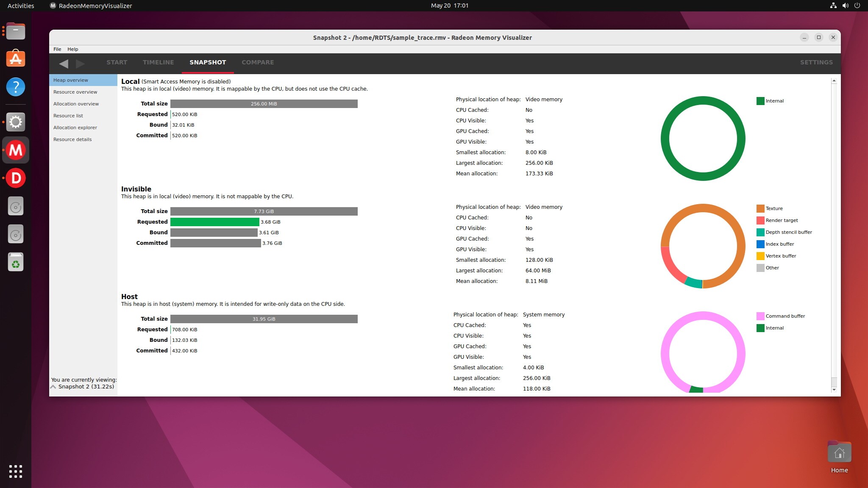Open the Trash from the dock
868x488 pixels.
click(x=16, y=263)
